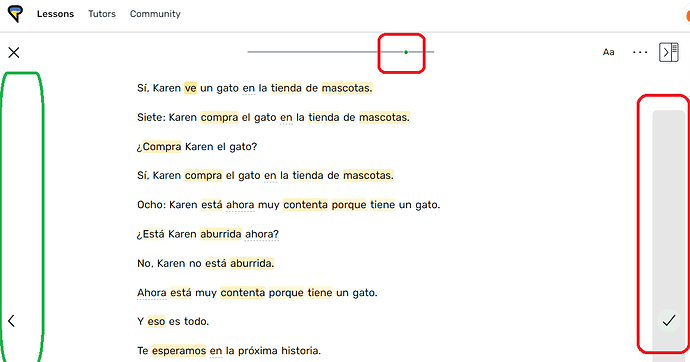Image resolution: width=690 pixels, height=362 pixels.
Task: Click "compra" in the "Siete:" sentence
Action: point(219,117)
